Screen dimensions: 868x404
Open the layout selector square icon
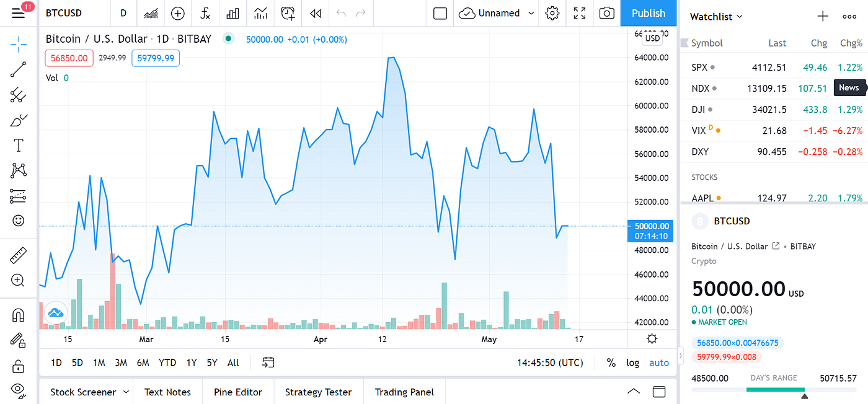pos(440,13)
